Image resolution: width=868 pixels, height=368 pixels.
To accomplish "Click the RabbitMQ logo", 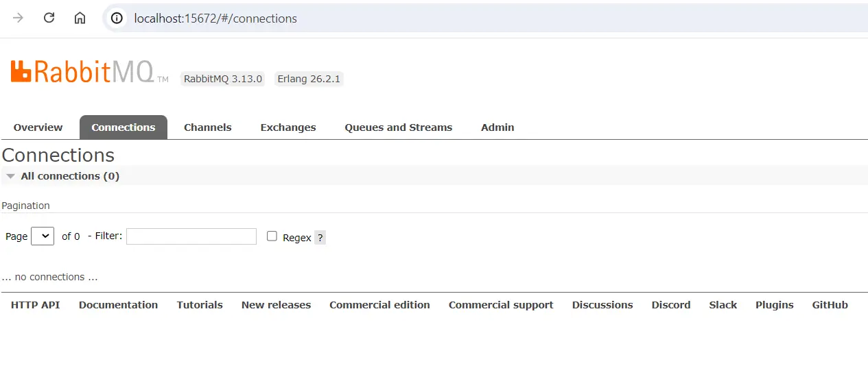I will tap(89, 71).
